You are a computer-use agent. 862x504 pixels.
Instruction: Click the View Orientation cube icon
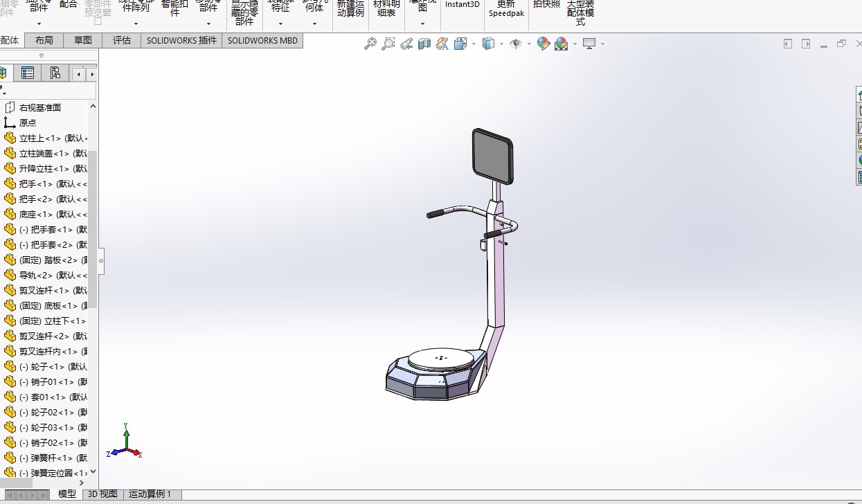[x=460, y=44]
